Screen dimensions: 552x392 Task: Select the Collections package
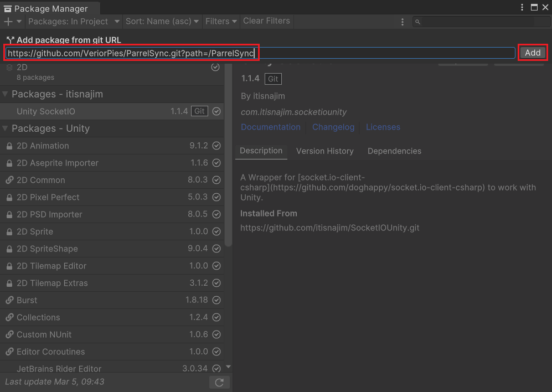pyautogui.click(x=112, y=317)
